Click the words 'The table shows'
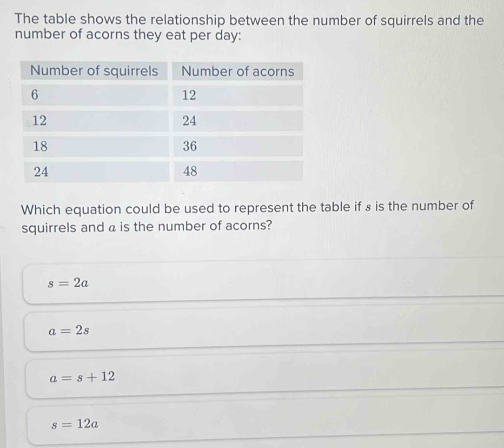This screenshot has width=504, height=448. [x=57, y=20]
